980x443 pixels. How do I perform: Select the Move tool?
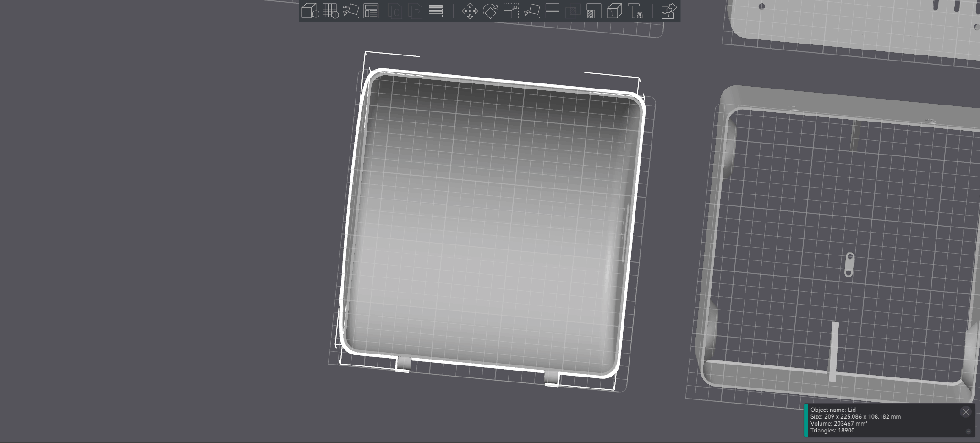tap(471, 11)
